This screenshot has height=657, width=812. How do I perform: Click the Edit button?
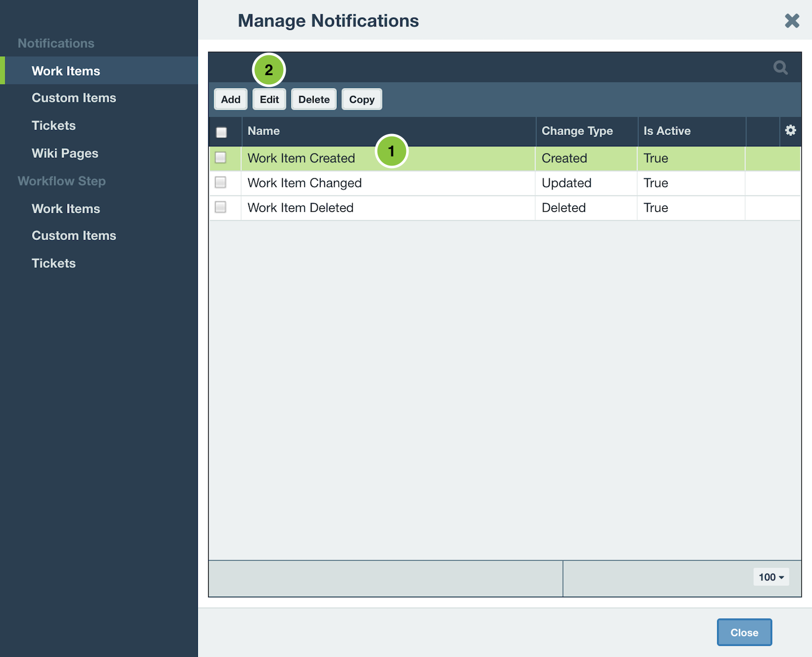pos(269,99)
